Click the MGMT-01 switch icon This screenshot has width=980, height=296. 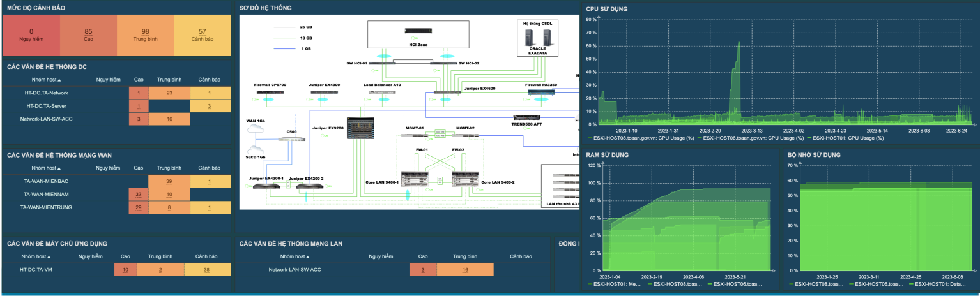tap(415, 135)
